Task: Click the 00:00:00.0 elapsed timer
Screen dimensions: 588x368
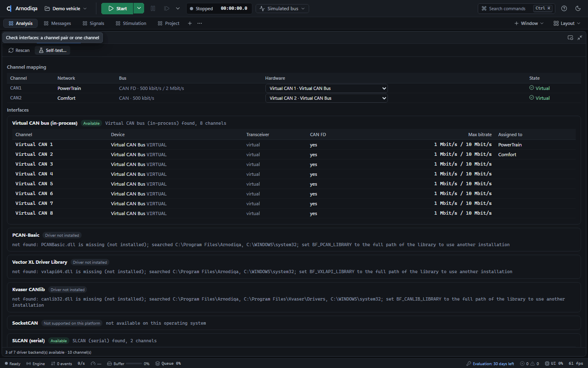Action: (234, 9)
